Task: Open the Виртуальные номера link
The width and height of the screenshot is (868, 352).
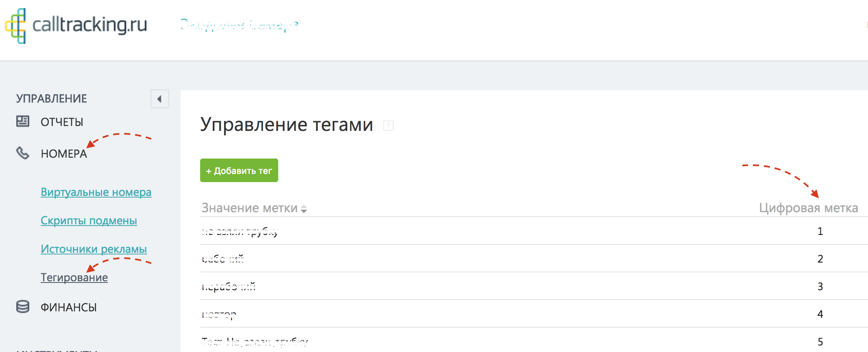Action: [96, 192]
